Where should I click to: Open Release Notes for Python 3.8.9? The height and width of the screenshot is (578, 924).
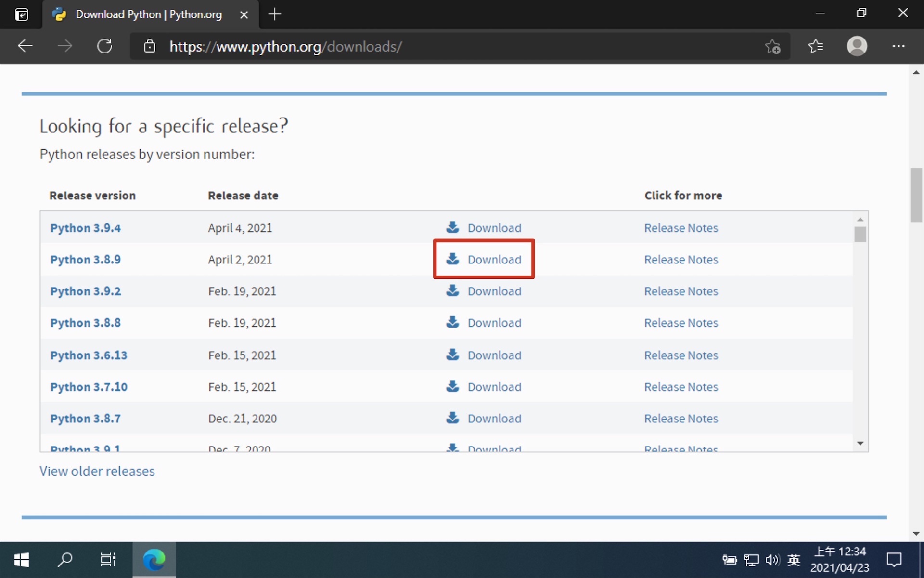coord(681,260)
